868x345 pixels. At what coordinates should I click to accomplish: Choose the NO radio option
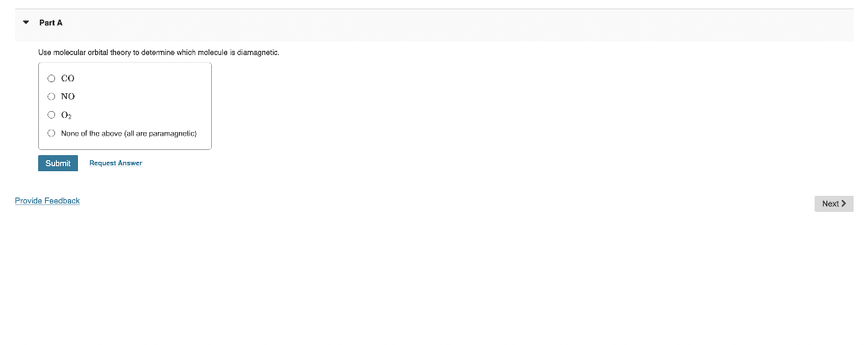[x=52, y=97]
